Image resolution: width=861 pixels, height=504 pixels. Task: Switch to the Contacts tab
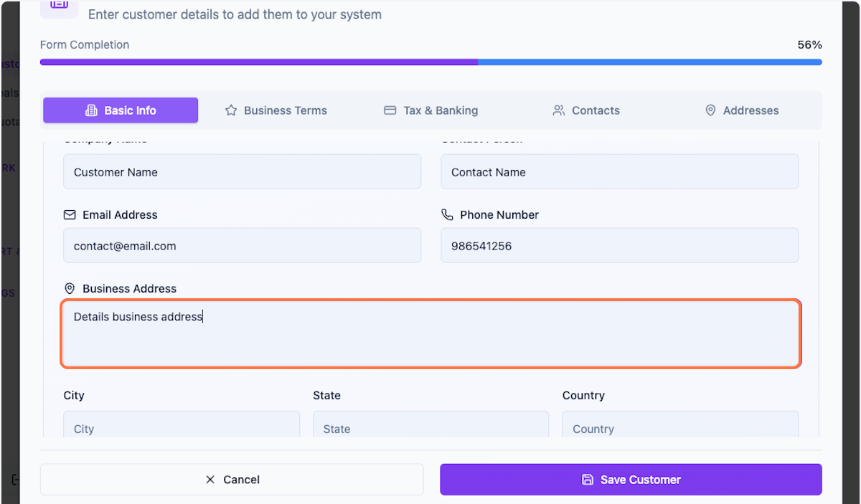click(x=586, y=110)
